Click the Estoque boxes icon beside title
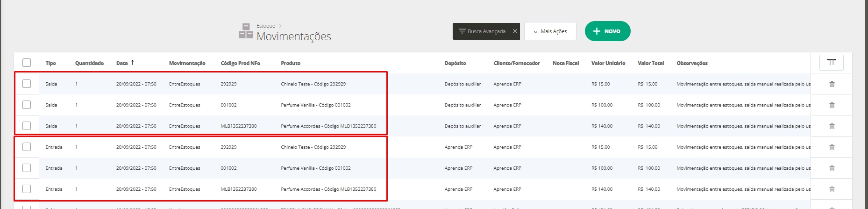This screenshot has height=209, width=868. click(246, 31)
